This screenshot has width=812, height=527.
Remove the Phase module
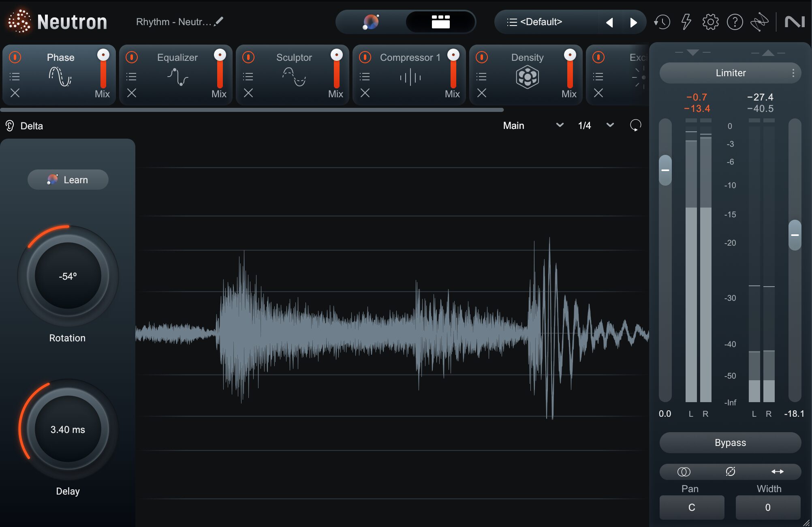[15, 93]
